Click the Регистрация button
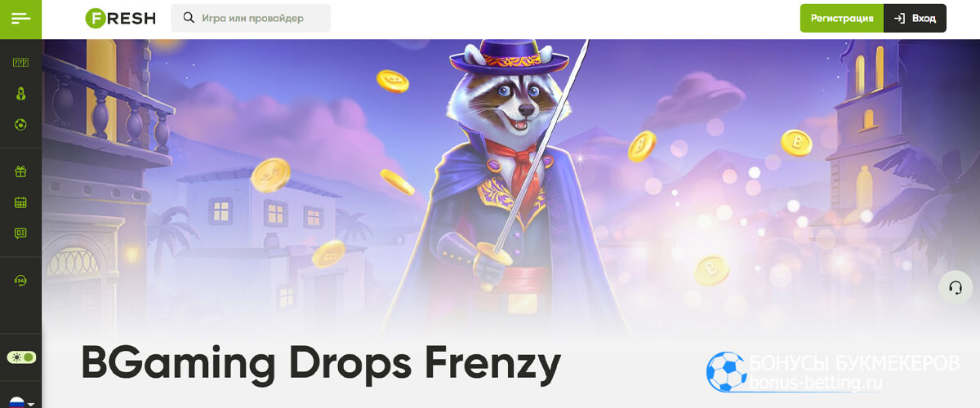 coord(842,18)
